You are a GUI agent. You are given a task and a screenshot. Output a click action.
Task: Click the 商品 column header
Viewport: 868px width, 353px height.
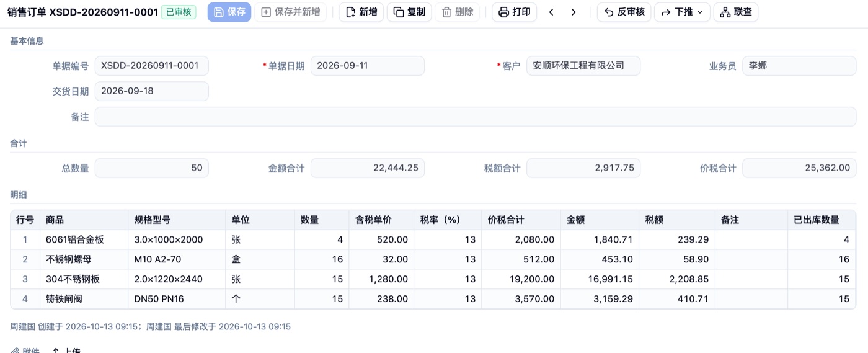point(84,220)
